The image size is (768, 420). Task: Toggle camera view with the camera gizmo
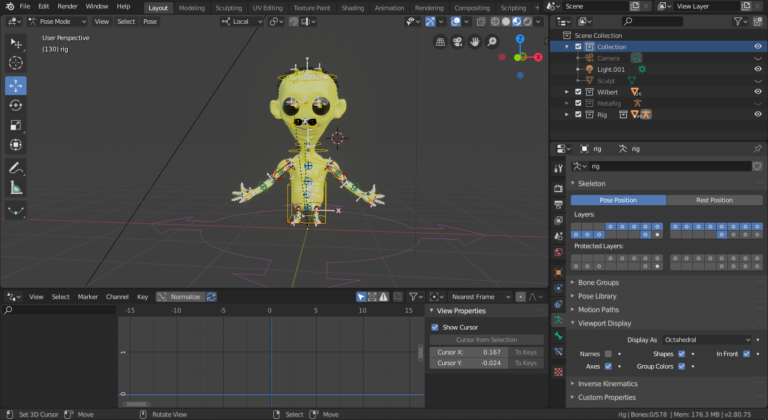point(458,42)
